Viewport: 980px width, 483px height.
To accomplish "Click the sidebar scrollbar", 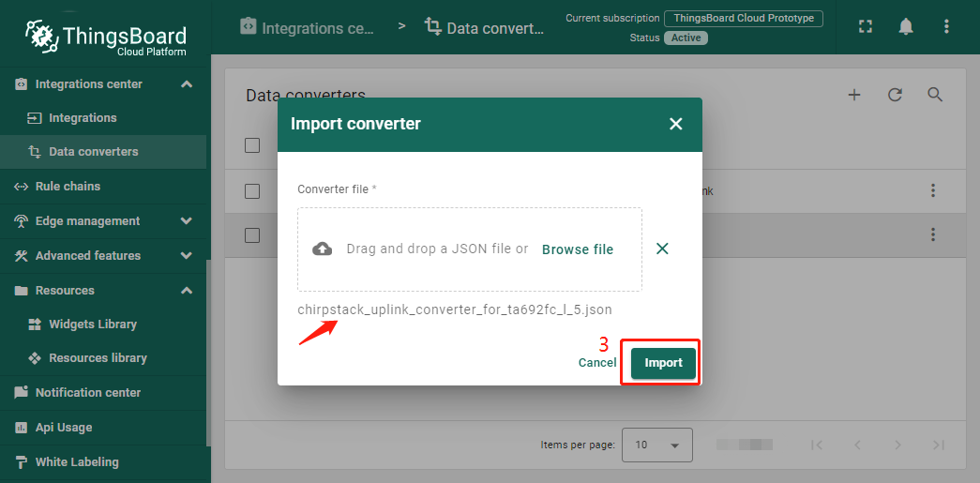I will click(209, 353).
